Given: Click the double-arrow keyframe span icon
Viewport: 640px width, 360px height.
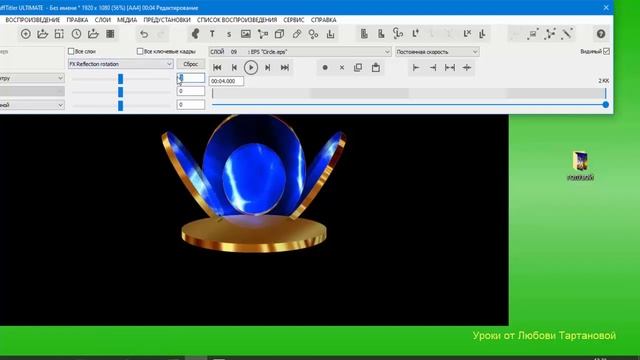Looking at the screenshot, I should pos(450,68).
